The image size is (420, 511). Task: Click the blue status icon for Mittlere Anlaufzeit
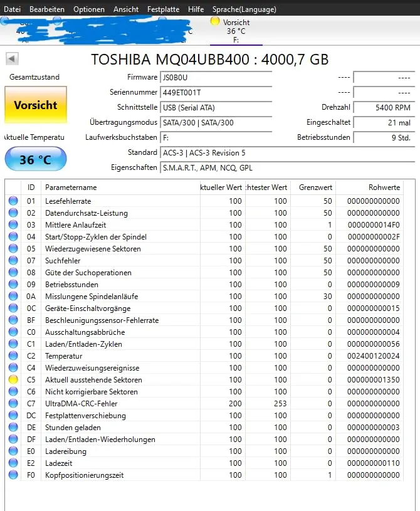click(13, 225)
